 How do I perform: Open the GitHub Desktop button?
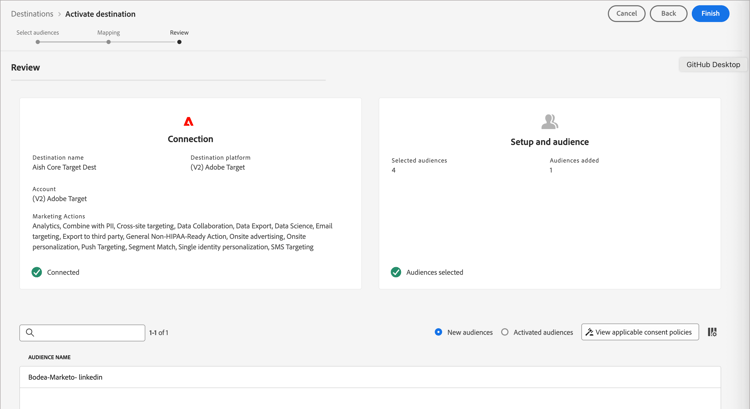point(713,65)
